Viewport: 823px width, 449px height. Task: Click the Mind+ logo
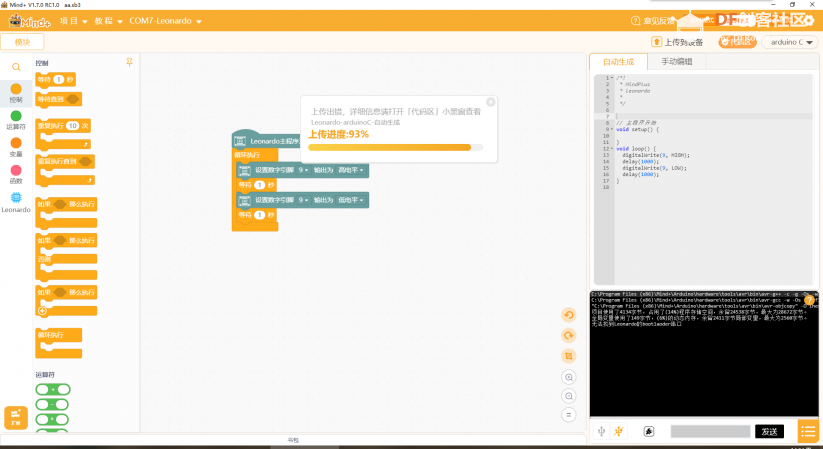pyautogui.click(x=29, y=21)
